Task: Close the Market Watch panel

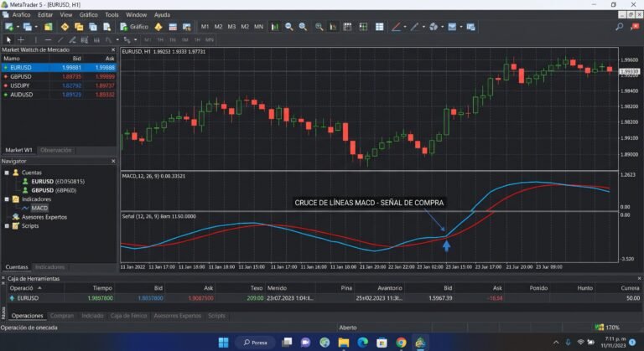Action: coord(113,49)
